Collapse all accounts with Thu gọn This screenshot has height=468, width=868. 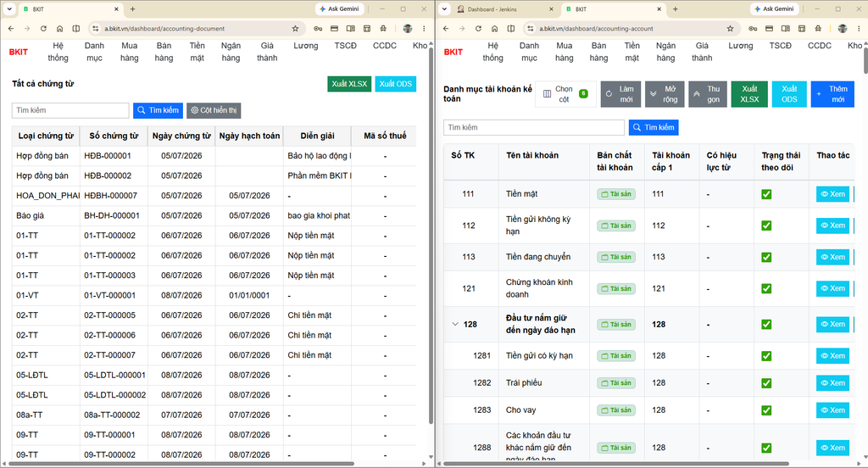pos(708,94)
